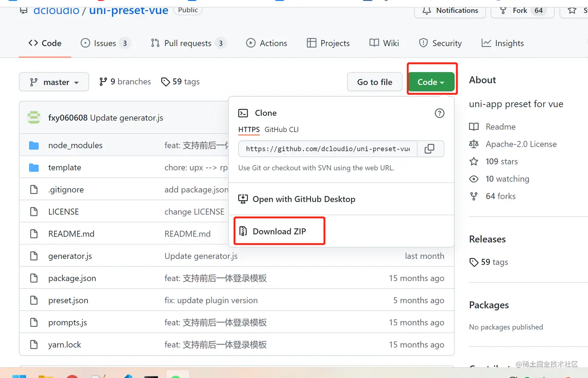Open 59 tags link under Releases
588x378 pixels.
point(495,262)
